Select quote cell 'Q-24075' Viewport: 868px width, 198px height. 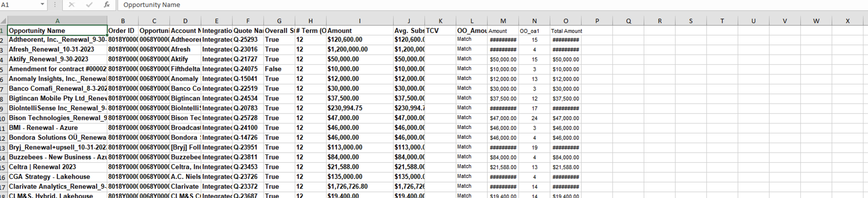248,69
